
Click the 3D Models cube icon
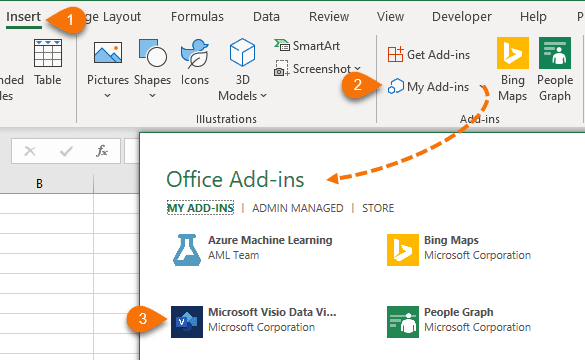tap(242, 52)
